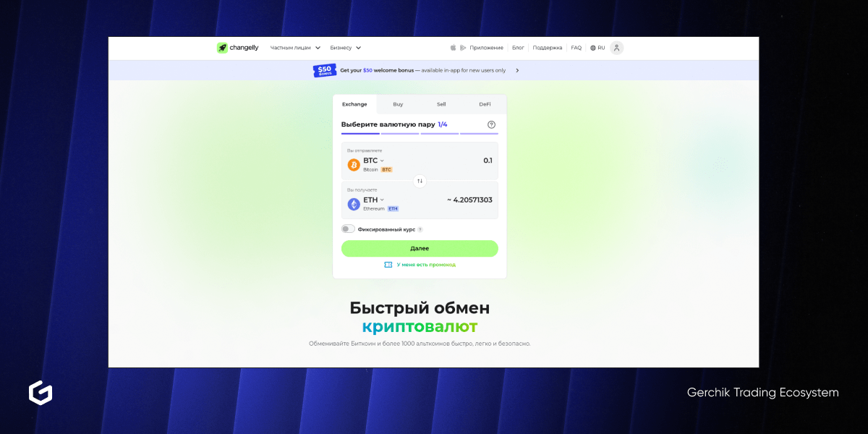Swap currencies with the up-down arrows button
868x434 pixels.
coord(420,181)
